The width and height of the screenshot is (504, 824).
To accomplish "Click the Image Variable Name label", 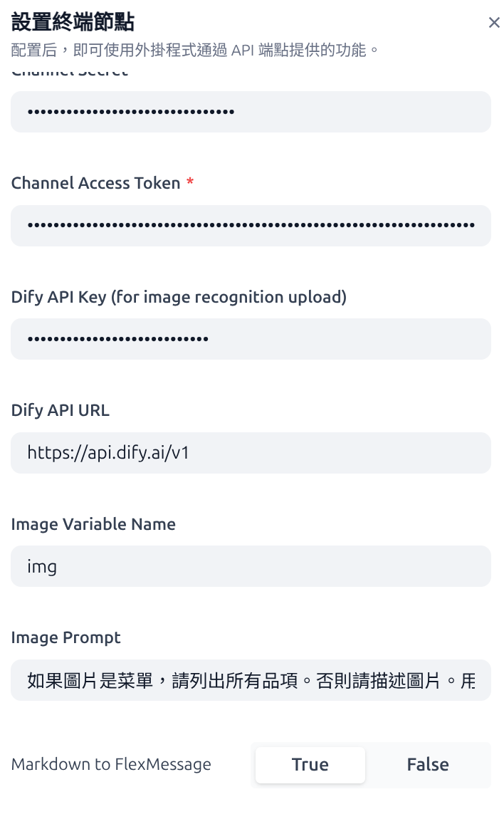I will click(93, 524).
